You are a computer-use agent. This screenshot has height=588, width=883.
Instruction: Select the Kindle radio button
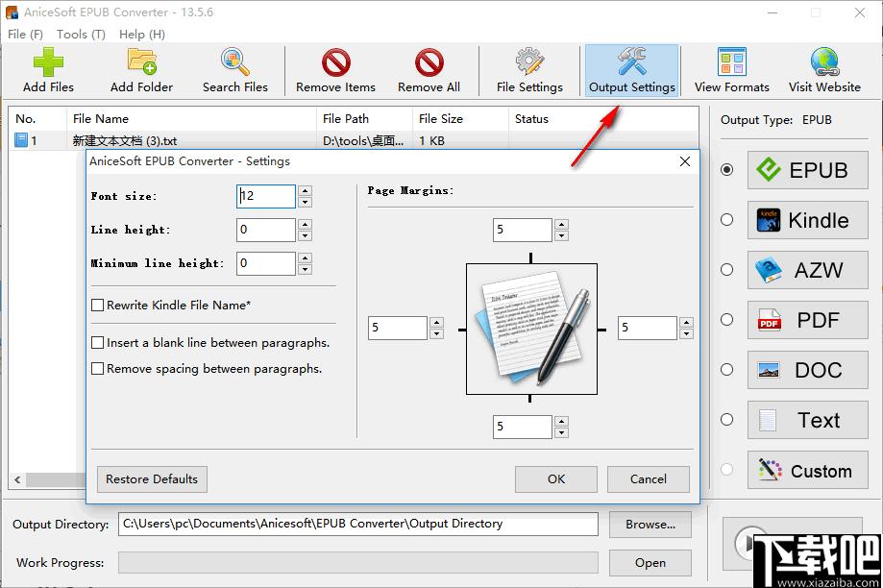pyautogui.click(x=727, y=220)
